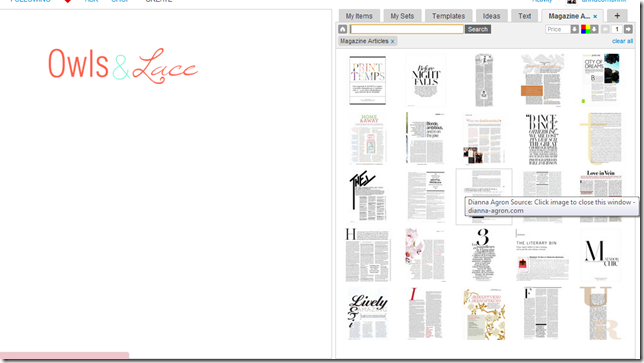Switch to the Text tab
Image resolution: width=644 pixels, height=363 pixels.
tap(524, 16)
